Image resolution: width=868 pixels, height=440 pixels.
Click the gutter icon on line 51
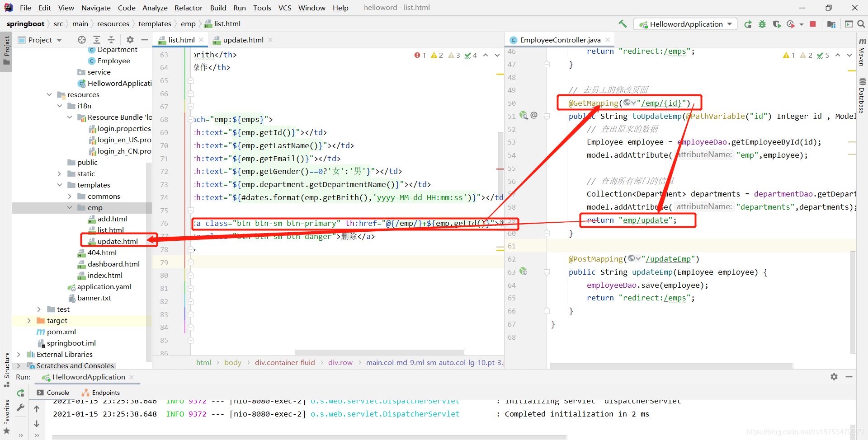pyautogui.click(x=524, y=116)
